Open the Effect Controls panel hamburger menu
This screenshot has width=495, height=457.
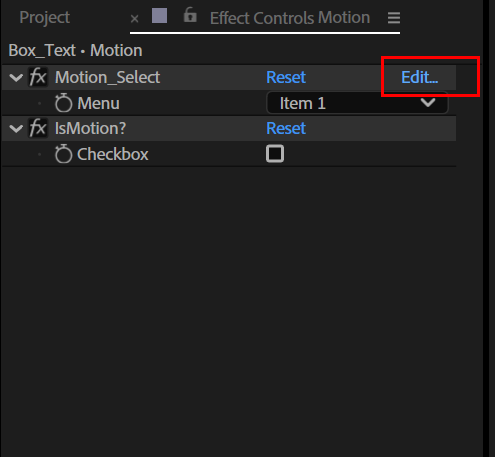click(x=394, y=18)
